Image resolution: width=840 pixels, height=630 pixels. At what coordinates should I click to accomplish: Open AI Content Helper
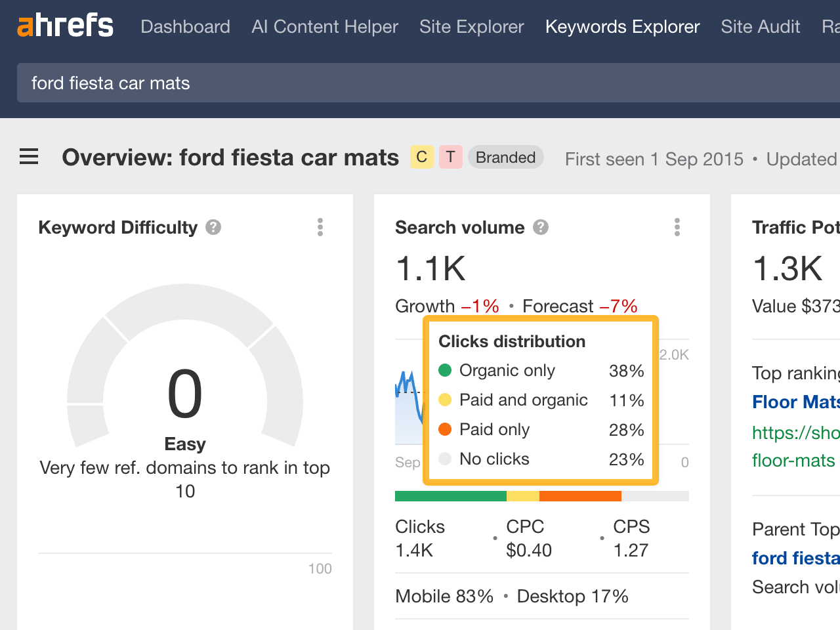click(324, 27)
